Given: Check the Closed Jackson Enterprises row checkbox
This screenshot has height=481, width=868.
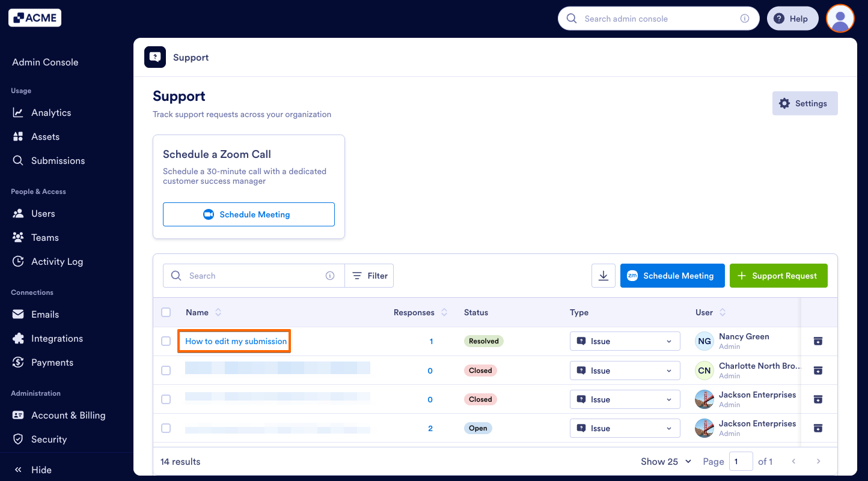Looking at the screenshot, I should (166, 399).
